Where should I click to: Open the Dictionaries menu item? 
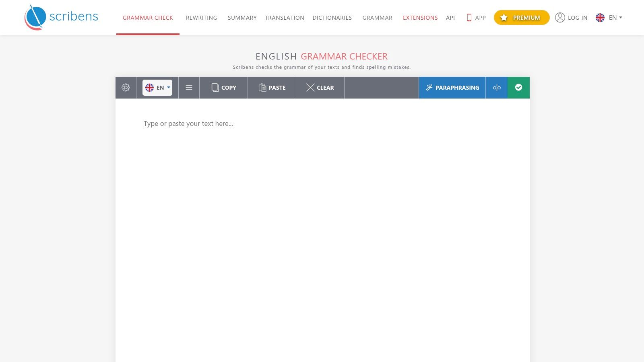tap(332, 18)
